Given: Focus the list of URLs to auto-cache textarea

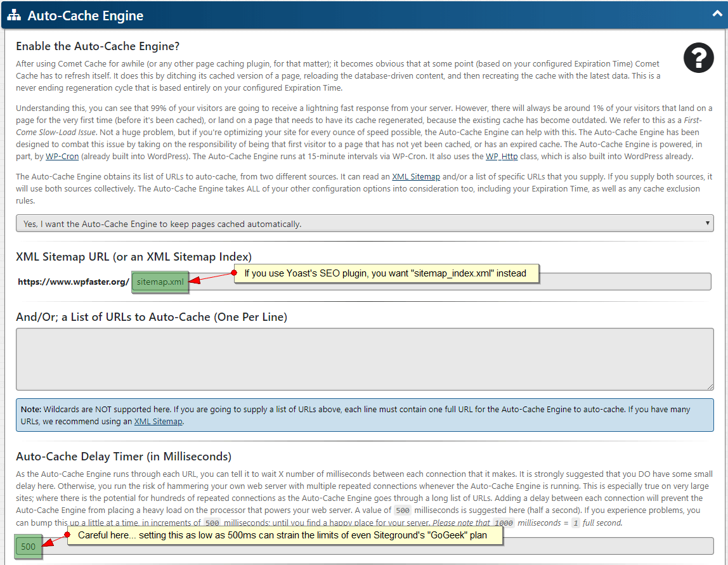Looking at the screenshot, I should point(365,360).
